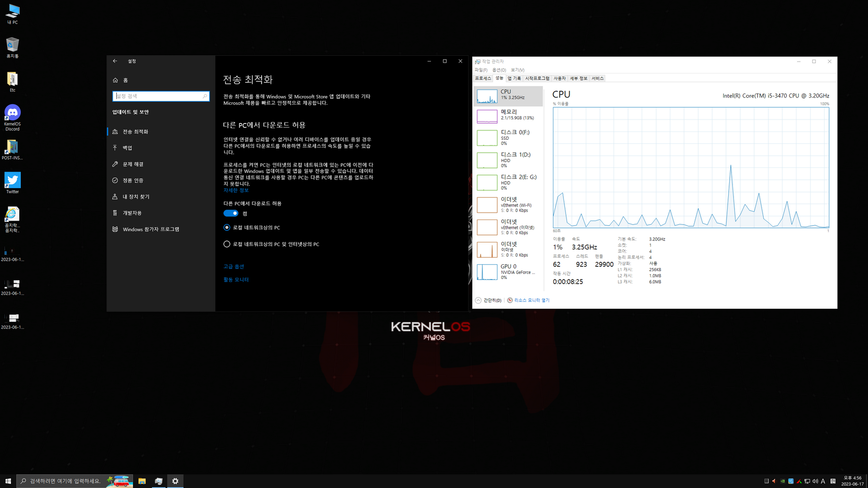Select the CPU graph in Task Manager sidebar
Screen dimensions: 868x488
pos(508,96)
